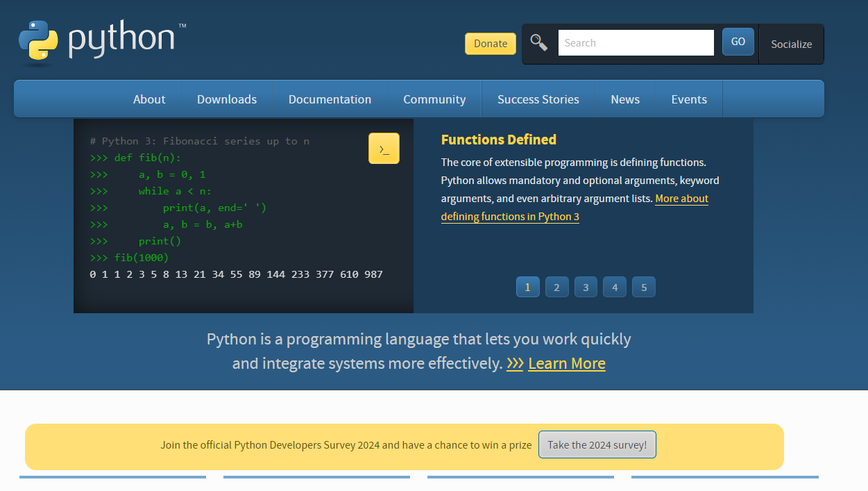
Task: Click the 'Functions Defined' heading
Action: [x=499, y=140]
